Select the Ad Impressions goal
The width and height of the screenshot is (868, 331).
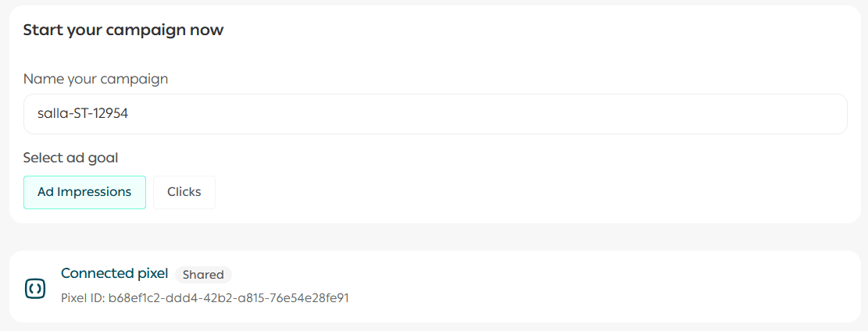coord(84,192)
